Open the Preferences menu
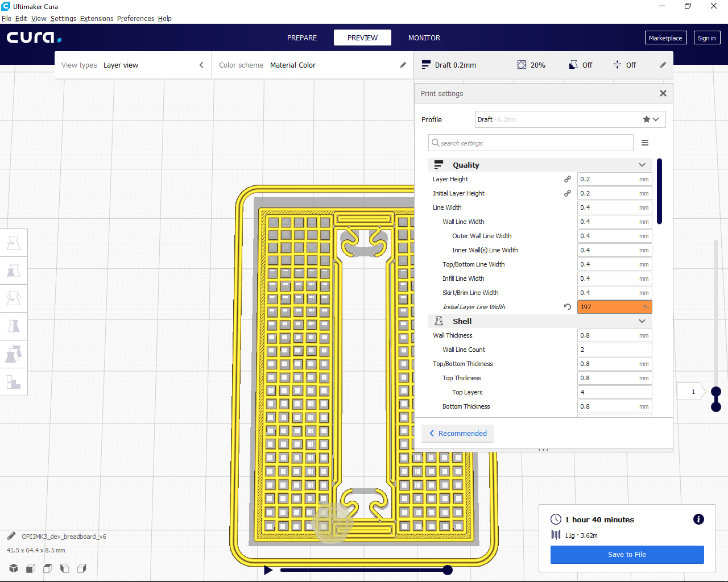 (x=135, y=18)
